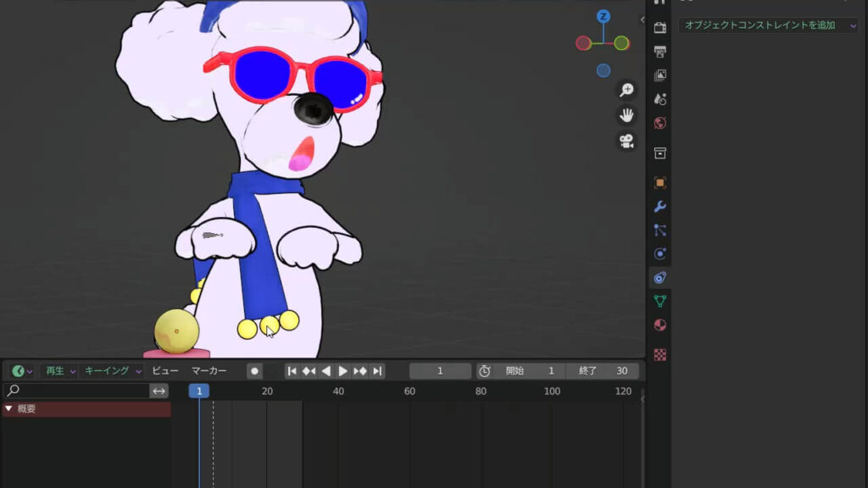Click the Z axis on navigation gizmo

(604, 16)
